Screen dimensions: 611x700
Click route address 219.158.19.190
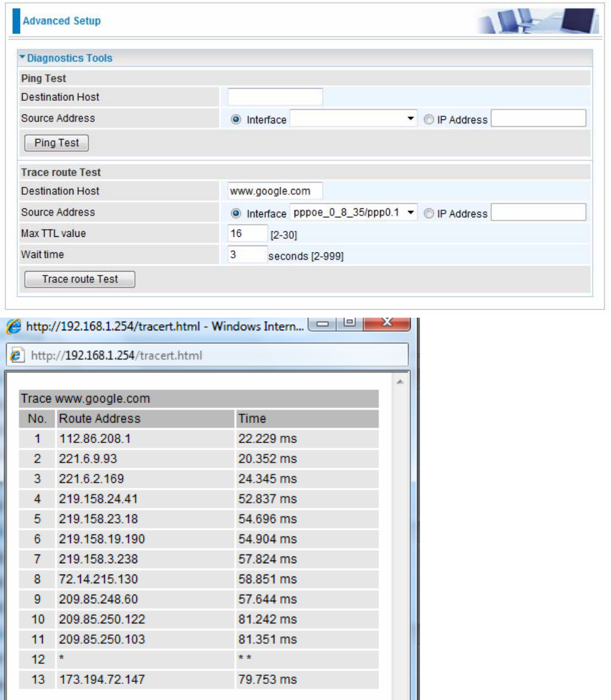pos(101,539)
